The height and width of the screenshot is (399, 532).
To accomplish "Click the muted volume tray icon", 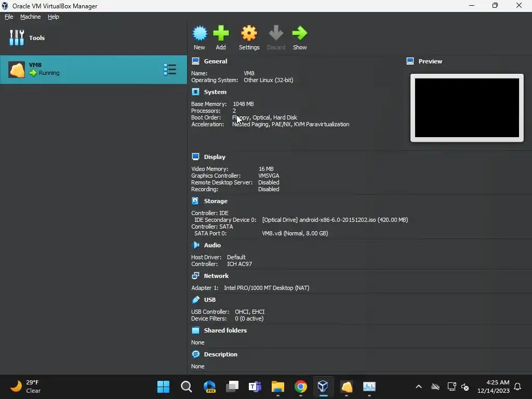I will tap(465, 387).
